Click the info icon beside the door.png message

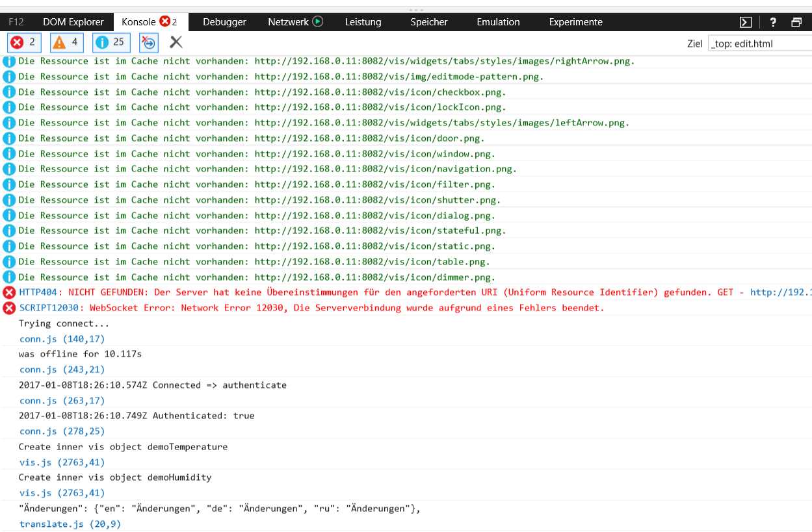pos(9,138)
